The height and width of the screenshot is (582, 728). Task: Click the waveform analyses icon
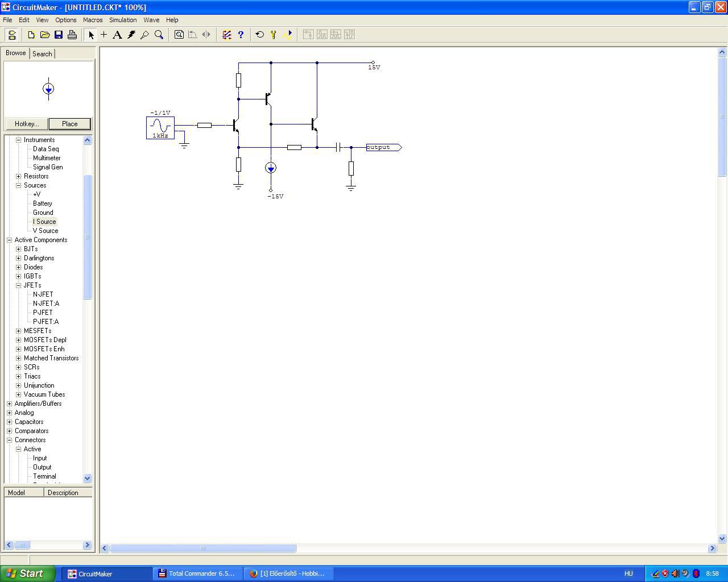287,35
